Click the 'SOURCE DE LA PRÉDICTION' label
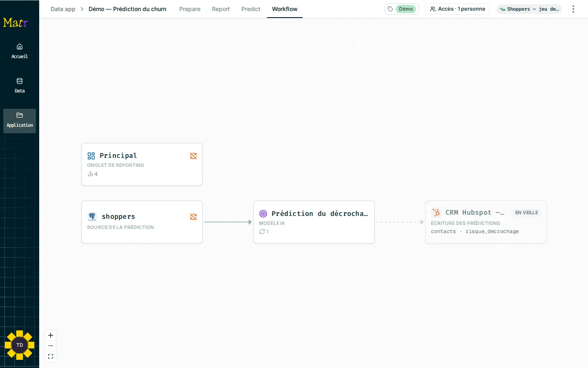 tap(120, 227)
